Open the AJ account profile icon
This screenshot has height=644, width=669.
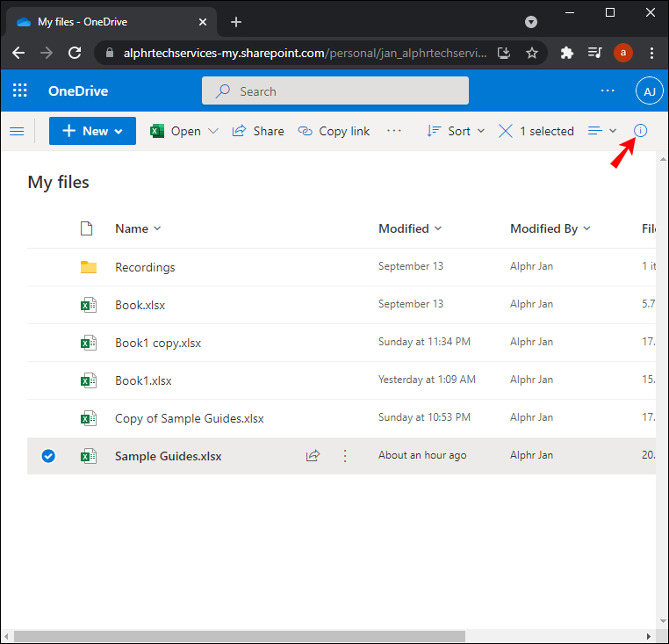tap(649, 90)
